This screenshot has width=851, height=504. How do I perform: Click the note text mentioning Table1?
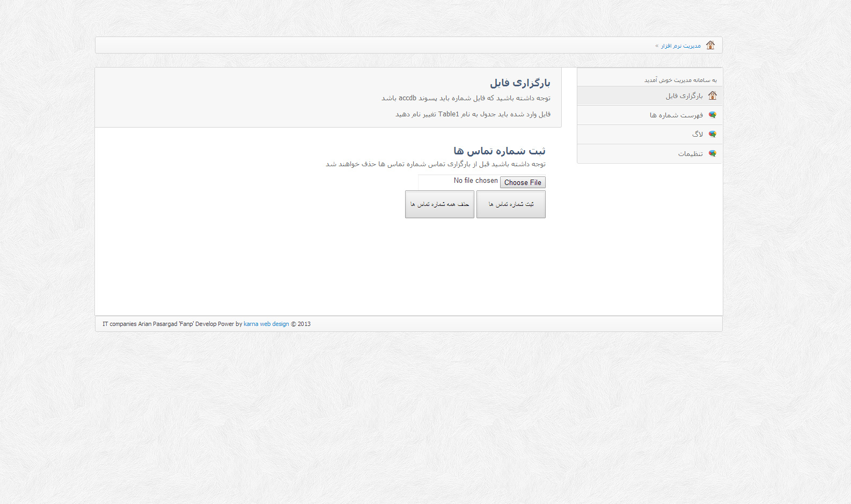tap(473, 114)
